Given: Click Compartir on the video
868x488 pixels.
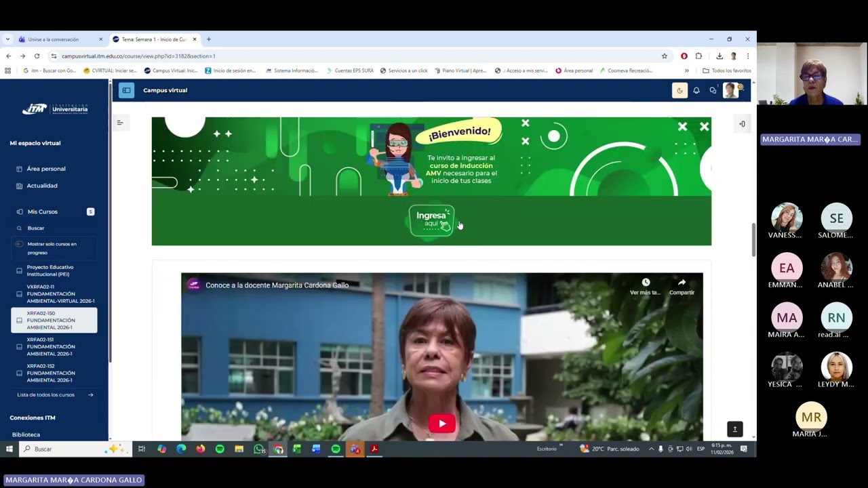Looking at the screenshot, I should click(x=682, y=287).
